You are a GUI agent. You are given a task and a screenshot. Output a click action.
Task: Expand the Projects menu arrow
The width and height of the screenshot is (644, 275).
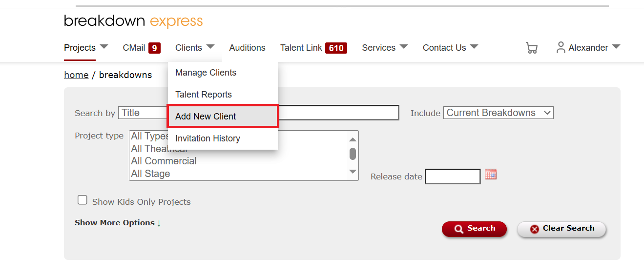(104, 47)
